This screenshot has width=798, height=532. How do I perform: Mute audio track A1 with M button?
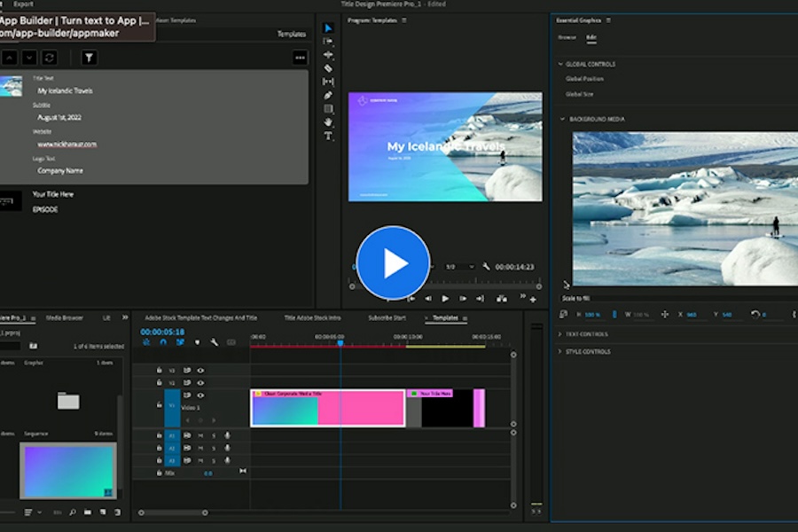[200, 435]
